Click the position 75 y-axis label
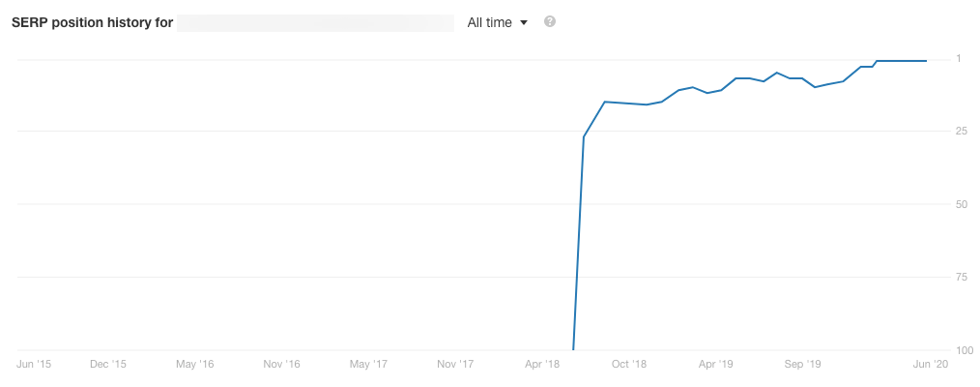Viewport: 980px width, 387px height. click(962, 277)
